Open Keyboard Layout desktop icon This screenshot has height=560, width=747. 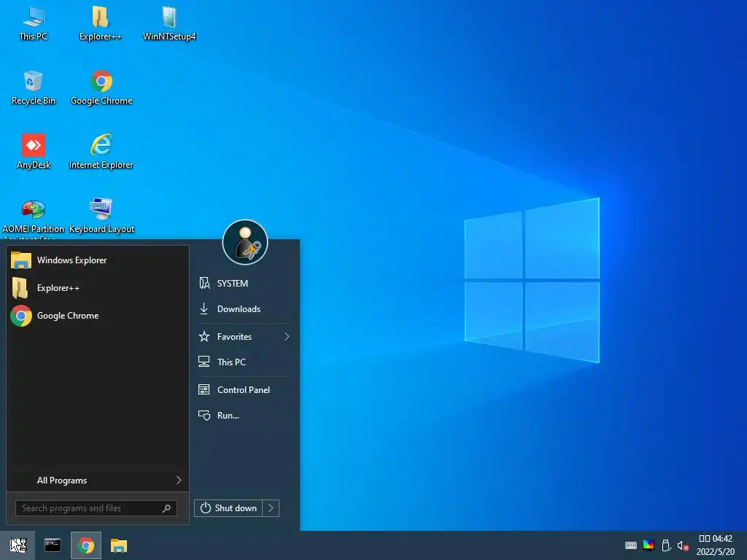tap(101, 216)
